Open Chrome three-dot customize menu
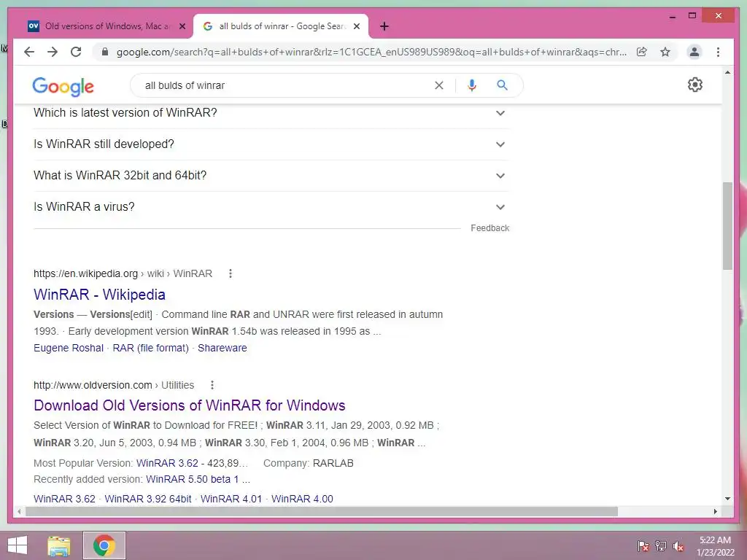This screenshot has width=747, height=560. (x=718, y=52)
